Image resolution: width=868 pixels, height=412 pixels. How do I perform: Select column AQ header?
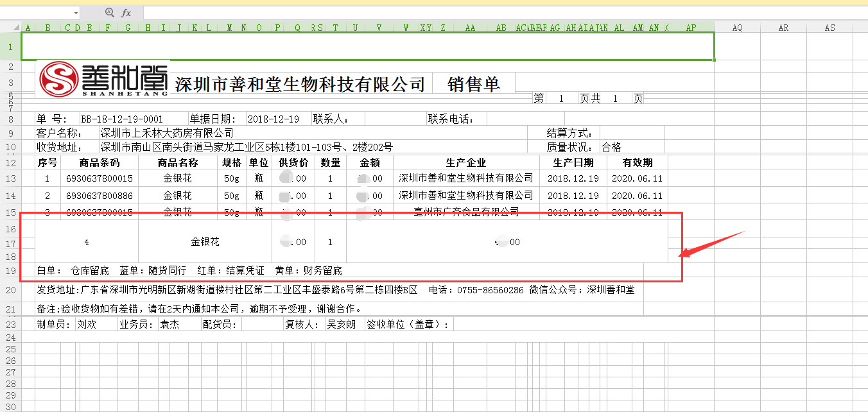coord(737,28)
